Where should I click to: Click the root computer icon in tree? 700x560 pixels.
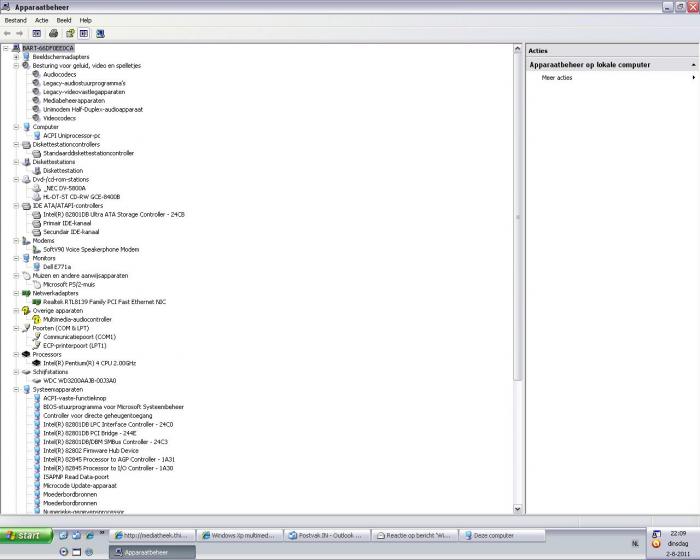point(16,48)
